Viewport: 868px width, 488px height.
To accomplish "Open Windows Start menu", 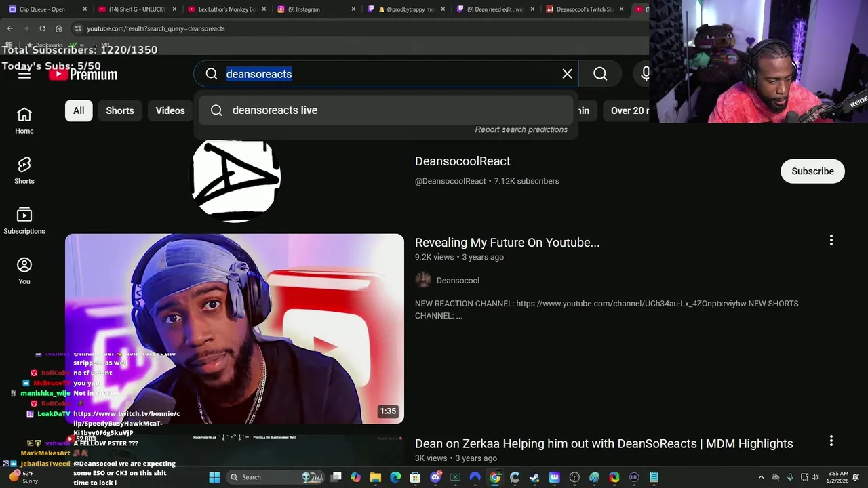I will click(x=214, y=477).
